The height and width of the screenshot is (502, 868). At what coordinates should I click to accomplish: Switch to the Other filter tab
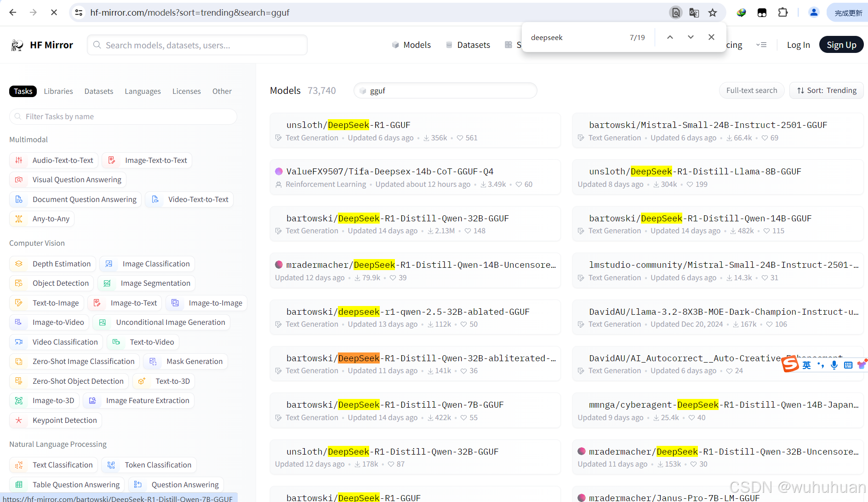222,91
